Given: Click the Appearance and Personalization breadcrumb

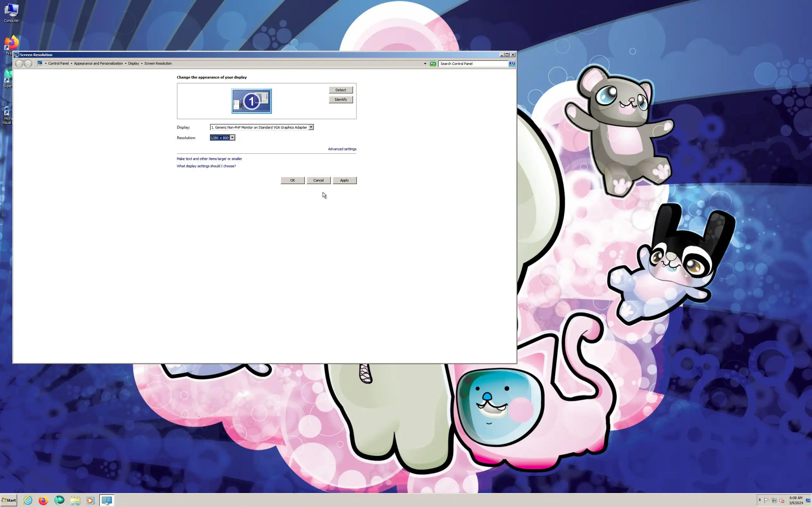Looking at the screenshot, I should click(x=98, y=63).
